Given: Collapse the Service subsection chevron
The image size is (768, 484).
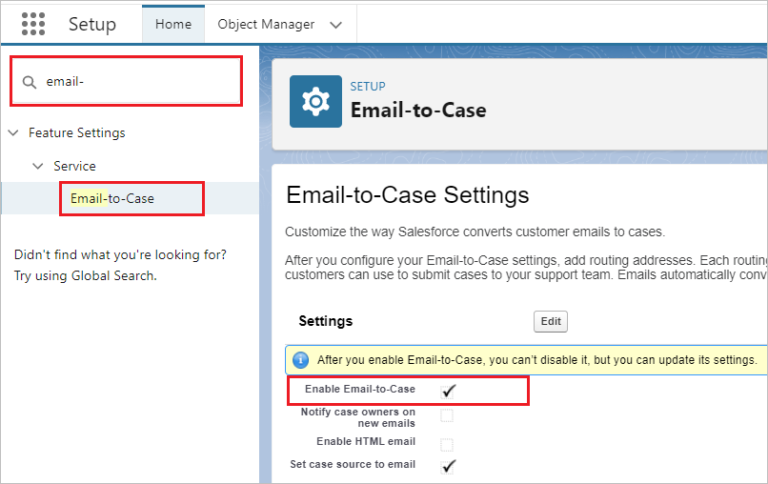Looking at the screenshot, I should (37, 166).
